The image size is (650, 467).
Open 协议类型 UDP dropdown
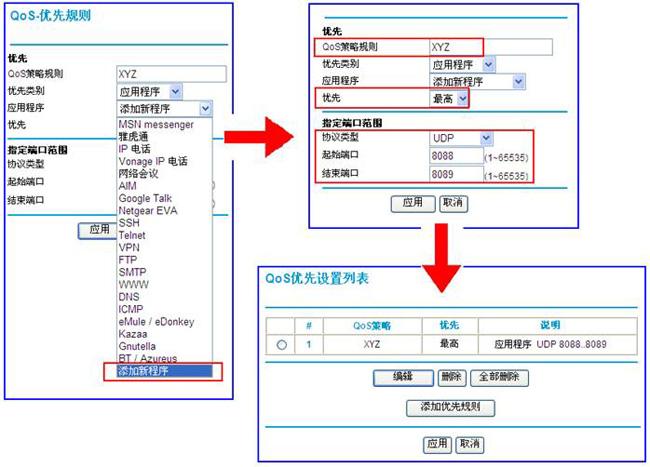(461, 138)
